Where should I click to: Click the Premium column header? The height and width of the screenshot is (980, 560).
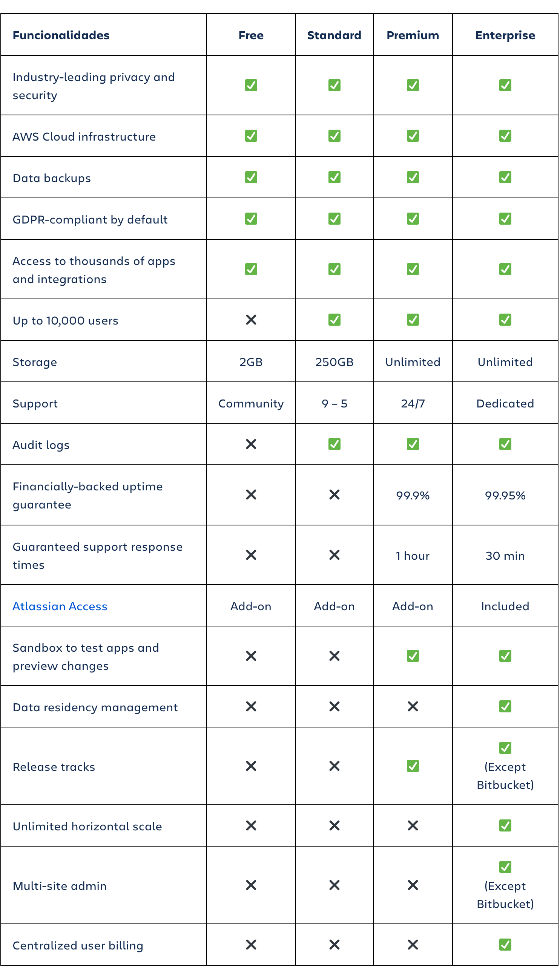412,35
